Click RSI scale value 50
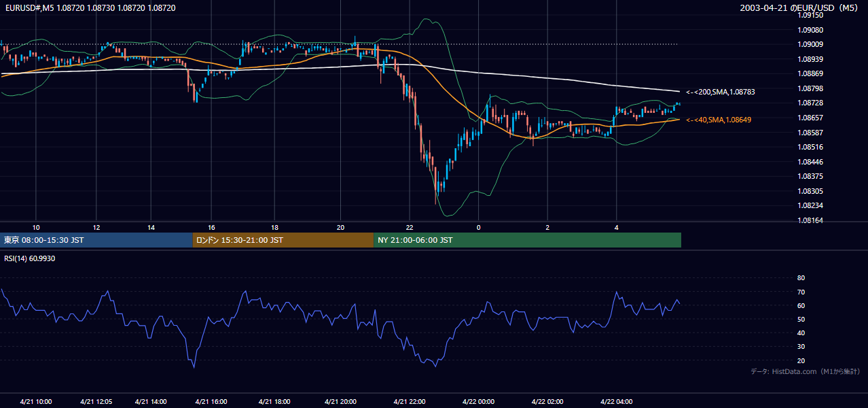 (801, 319)
